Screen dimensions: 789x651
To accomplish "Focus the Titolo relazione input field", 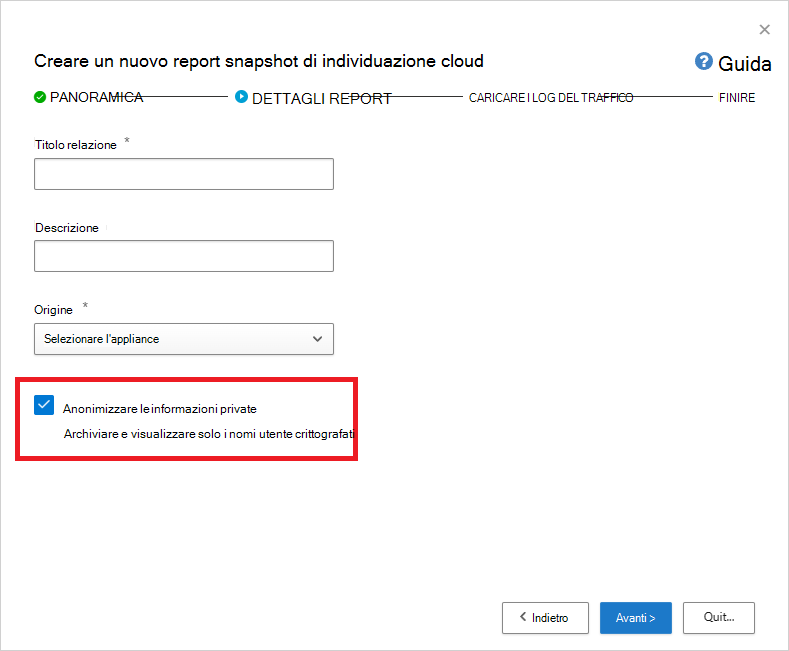I will tap(184, 174).
